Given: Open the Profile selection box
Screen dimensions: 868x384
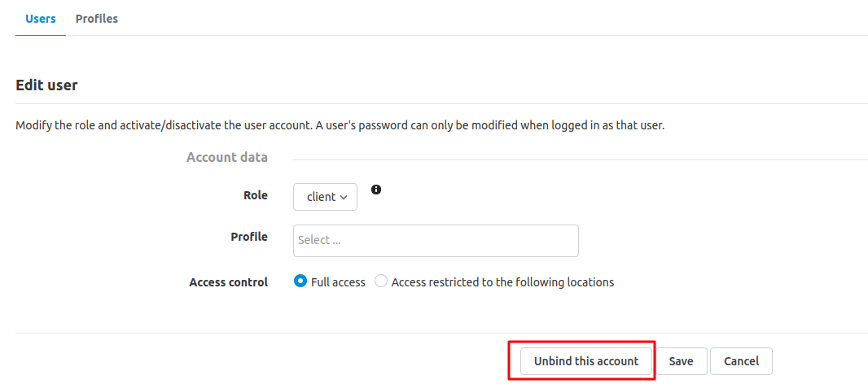Looking at the screenshot, I should pyautogui.click(x=436, y=241).
